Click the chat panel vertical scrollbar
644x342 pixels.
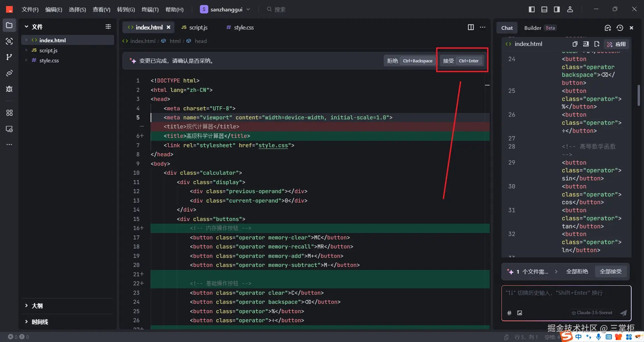[639, 96]
